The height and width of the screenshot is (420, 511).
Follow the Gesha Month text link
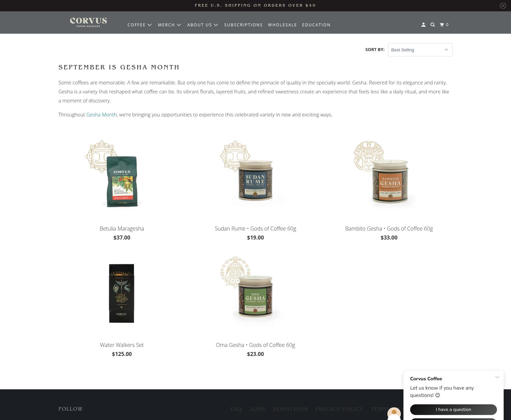102,114
